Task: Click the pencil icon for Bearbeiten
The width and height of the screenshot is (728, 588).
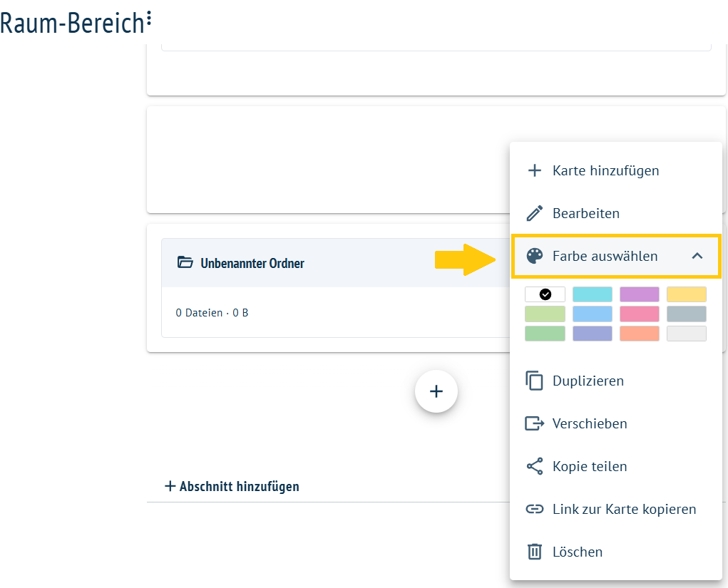Action: [534, 213]
